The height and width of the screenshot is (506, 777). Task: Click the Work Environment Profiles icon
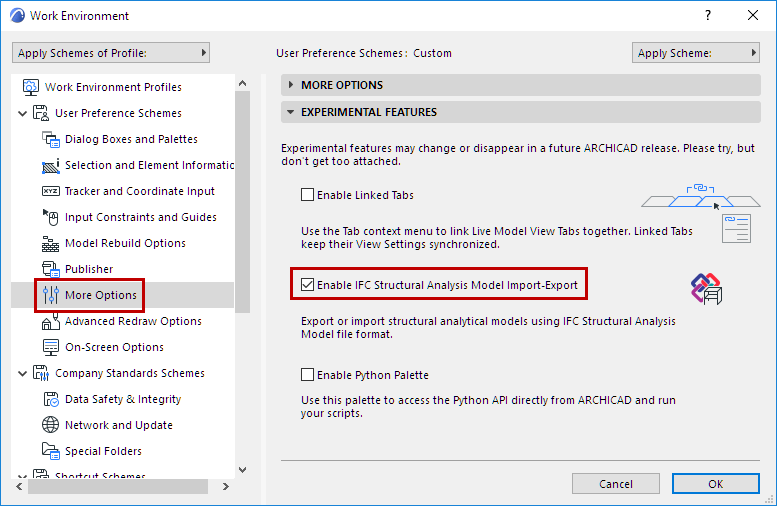coord(30,87)
